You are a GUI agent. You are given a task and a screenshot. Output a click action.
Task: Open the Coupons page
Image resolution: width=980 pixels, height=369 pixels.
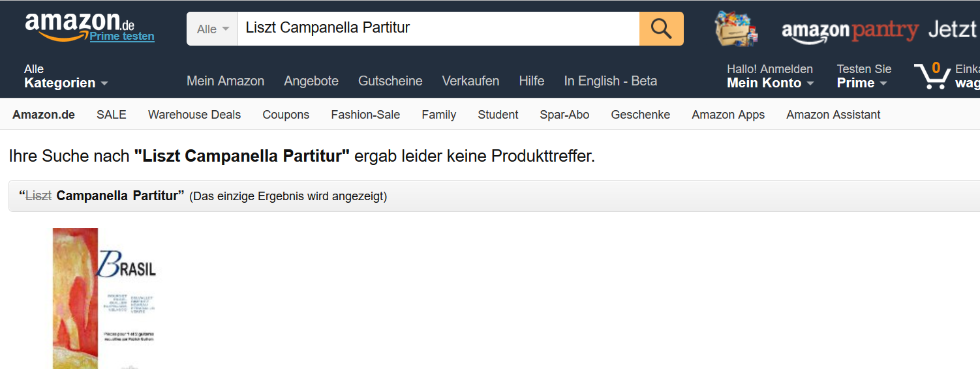286,115
